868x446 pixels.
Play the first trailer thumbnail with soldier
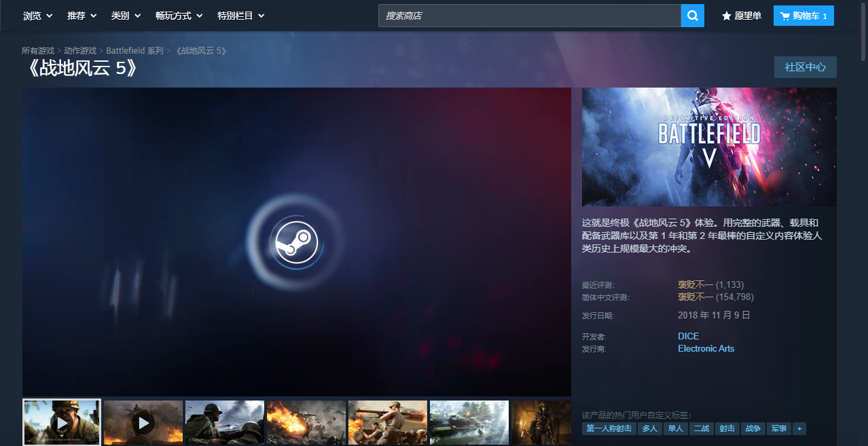pyautogui.click(x=62, y=422)
